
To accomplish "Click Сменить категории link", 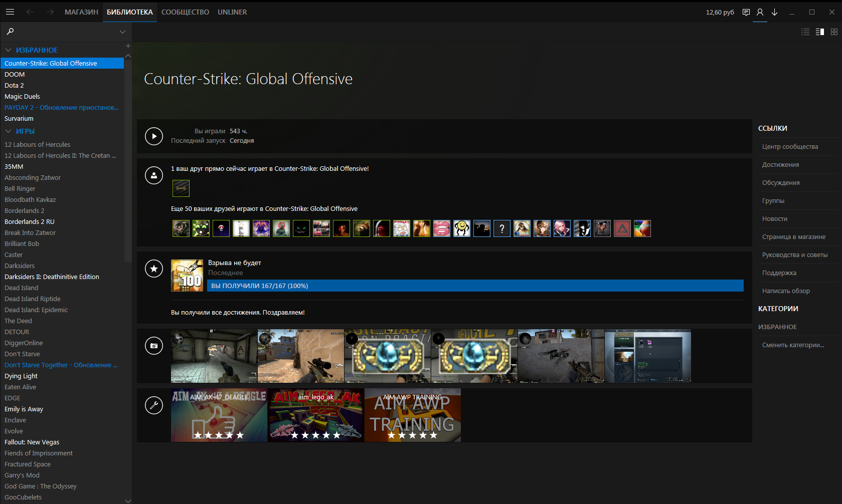I will point(793,345).
